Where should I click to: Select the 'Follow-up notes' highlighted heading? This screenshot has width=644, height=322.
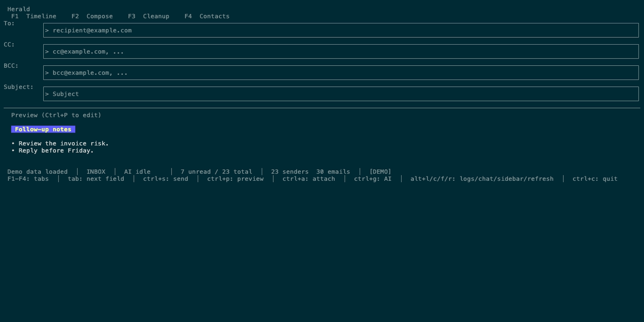coord(43,129)
